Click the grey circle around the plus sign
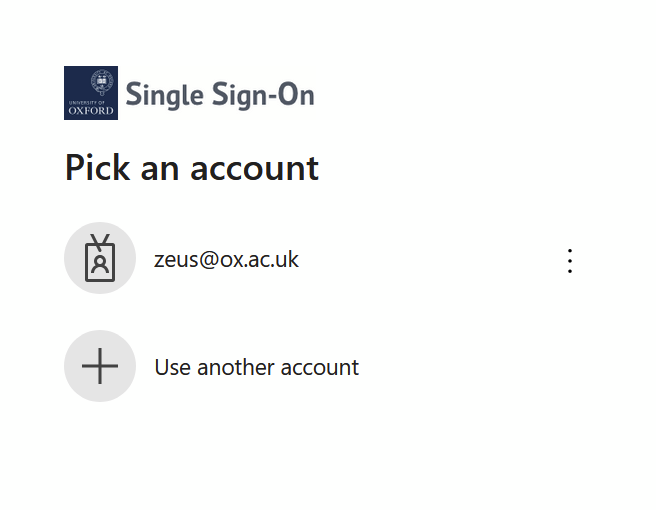This screenshot has height=510, width=656. (x=76, y=348)
